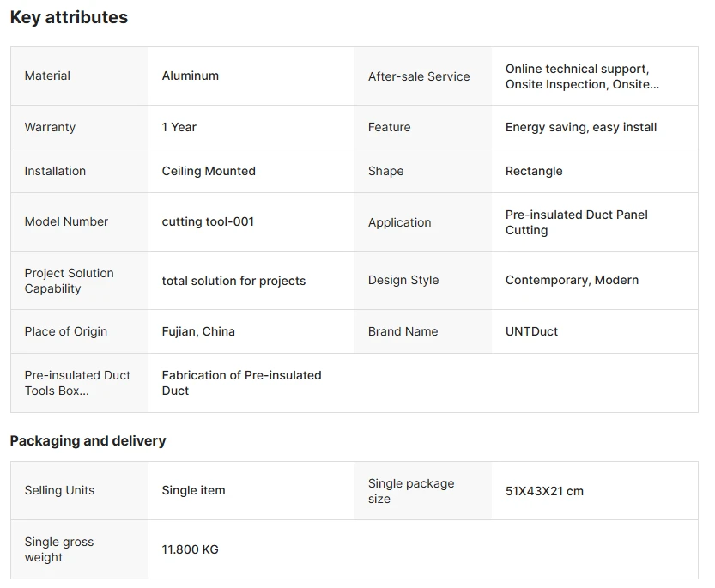Select the 11.800 KG gross weight value
Image resolution: width=715 pixels, height=588 pixels.
click(x=191, y=549)
